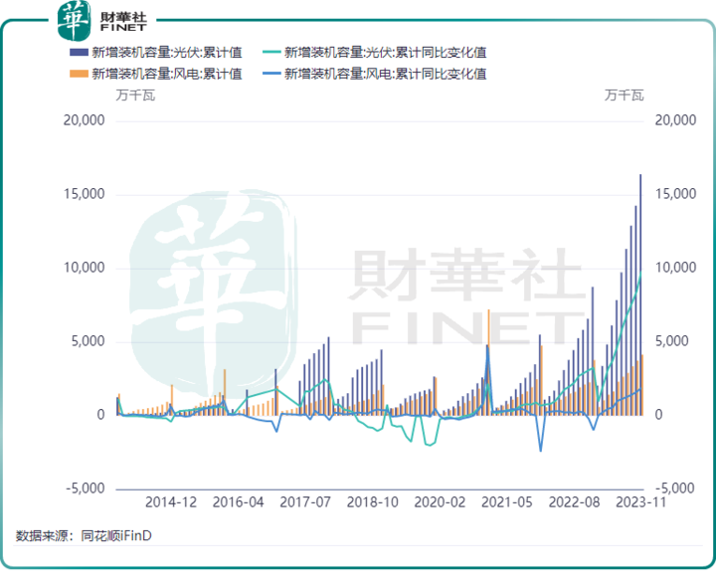716x588 pixels.
Task: Click the green solar year-over-year line legend marker
Action: coord(270,52)
